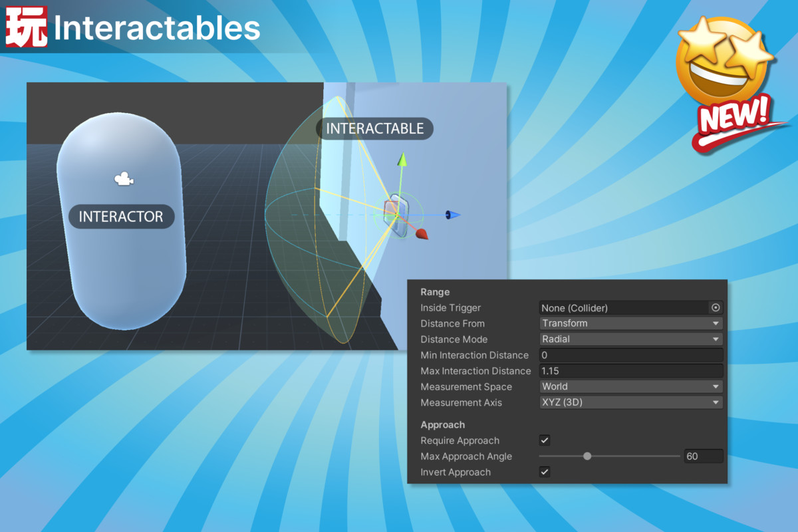The height and width of the screenshot is (532, 798).
Task: Click the Min Interaction Distance field
Action: (630, 355)
